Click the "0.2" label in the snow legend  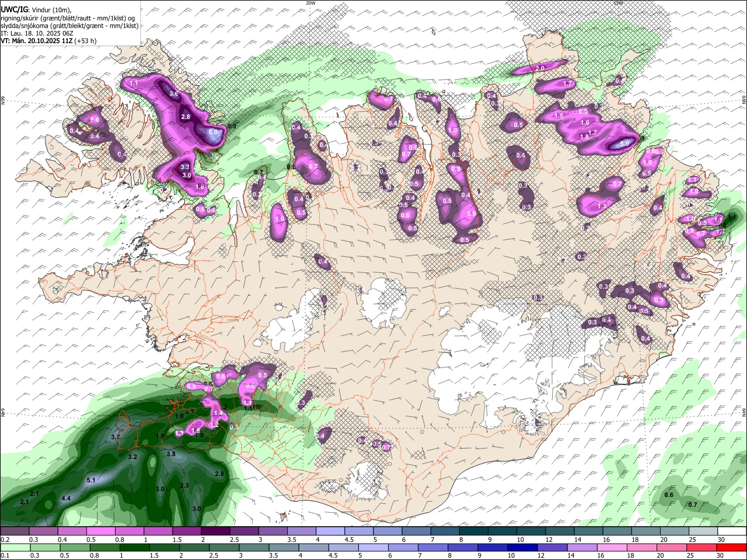tap(5, 539)
